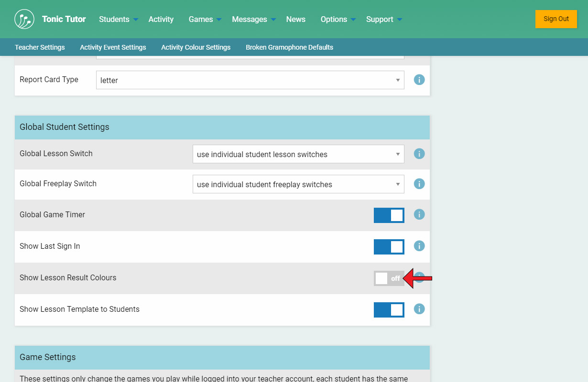Go to the News page

coord(295,19)
